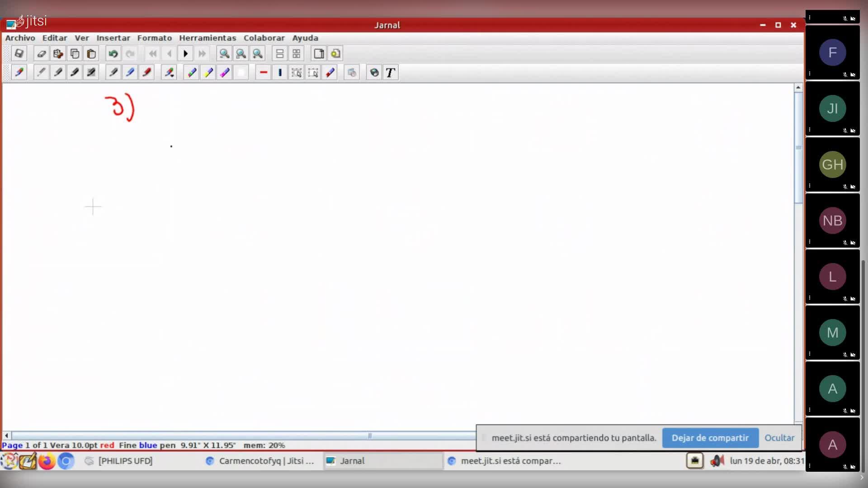Viewport: 868px width, 488px height.
Task: Click the Ocultar link
Action: (779, 438)
